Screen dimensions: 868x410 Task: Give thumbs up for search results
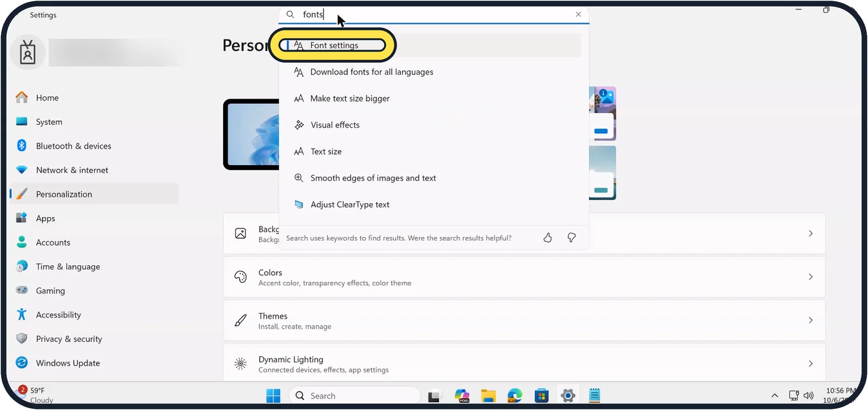click(x=547, y=238)
